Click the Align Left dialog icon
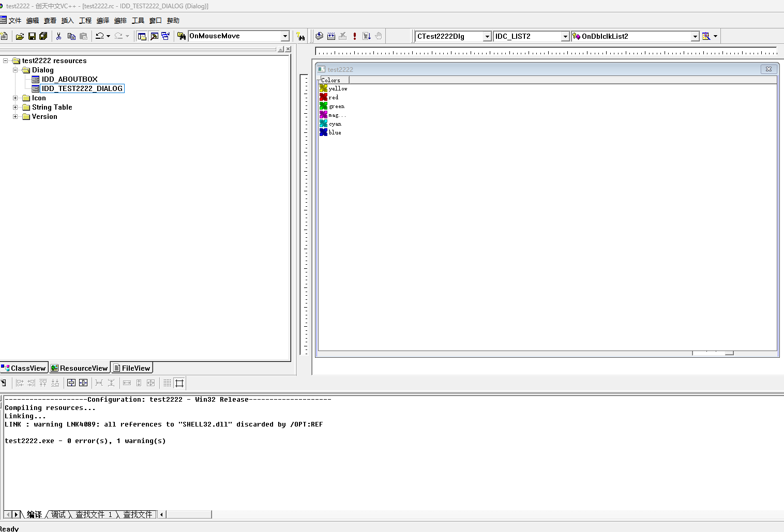784x532 pixels. pyautogui.click(x=20, y=383)
